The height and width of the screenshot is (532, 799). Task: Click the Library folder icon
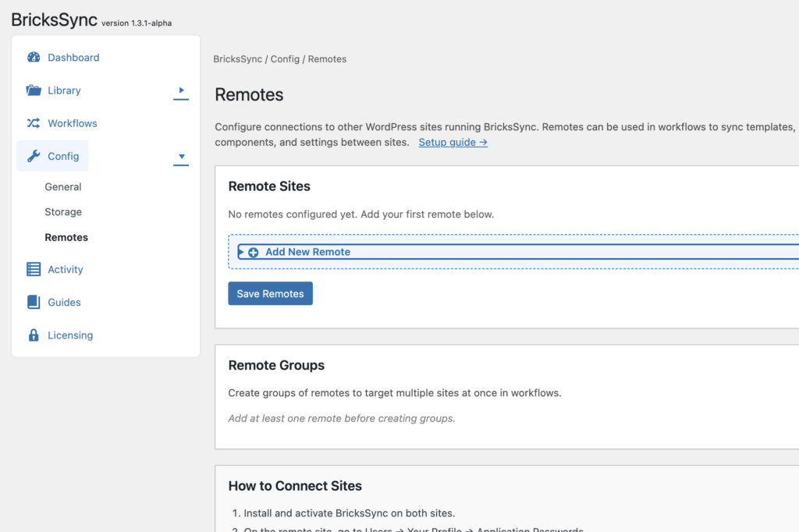click(x=34, y=90)
